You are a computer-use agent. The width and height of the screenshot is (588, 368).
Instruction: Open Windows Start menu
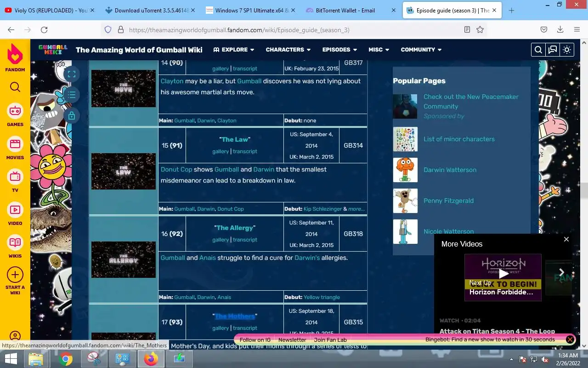coord(11,358)
